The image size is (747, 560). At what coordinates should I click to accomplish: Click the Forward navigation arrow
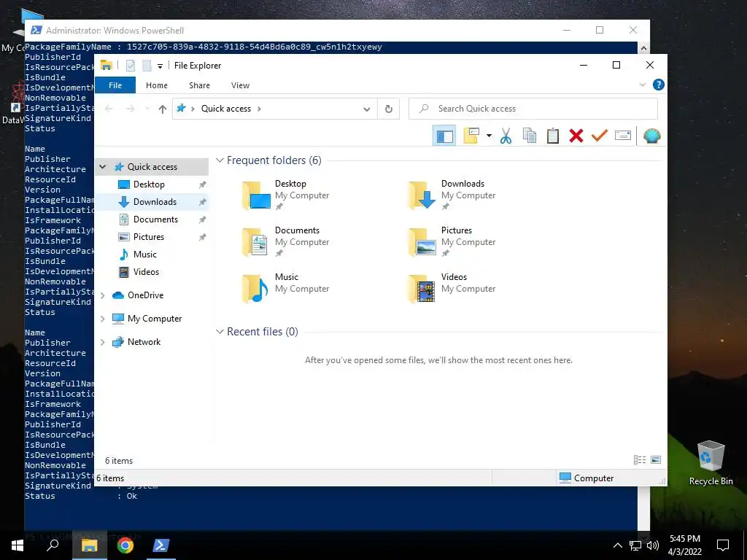130,109
